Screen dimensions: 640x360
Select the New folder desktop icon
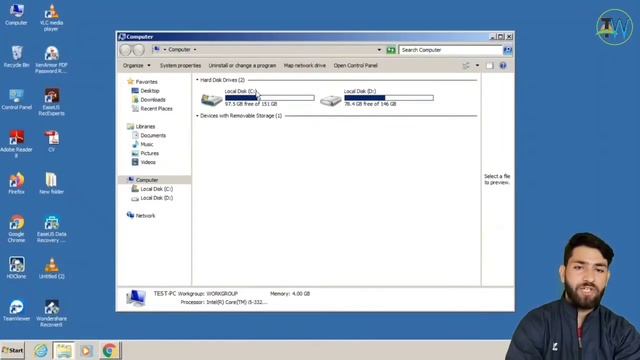click(x=51, y=183)
